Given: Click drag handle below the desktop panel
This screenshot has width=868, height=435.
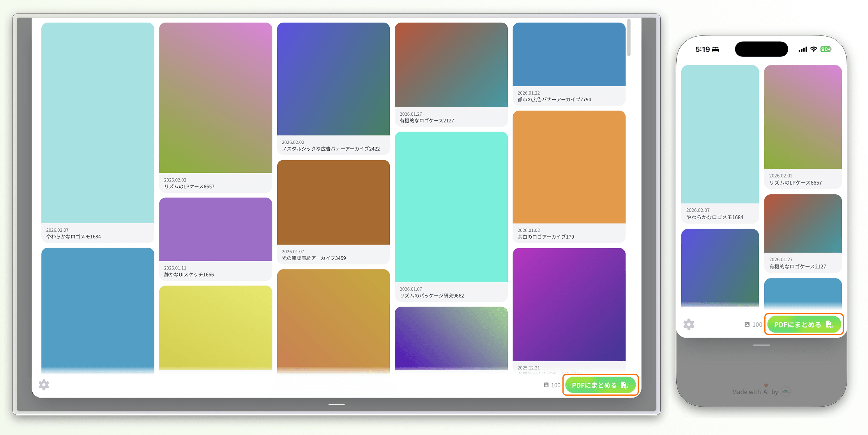Looking at the screenshot, I should tap(336, 405).
